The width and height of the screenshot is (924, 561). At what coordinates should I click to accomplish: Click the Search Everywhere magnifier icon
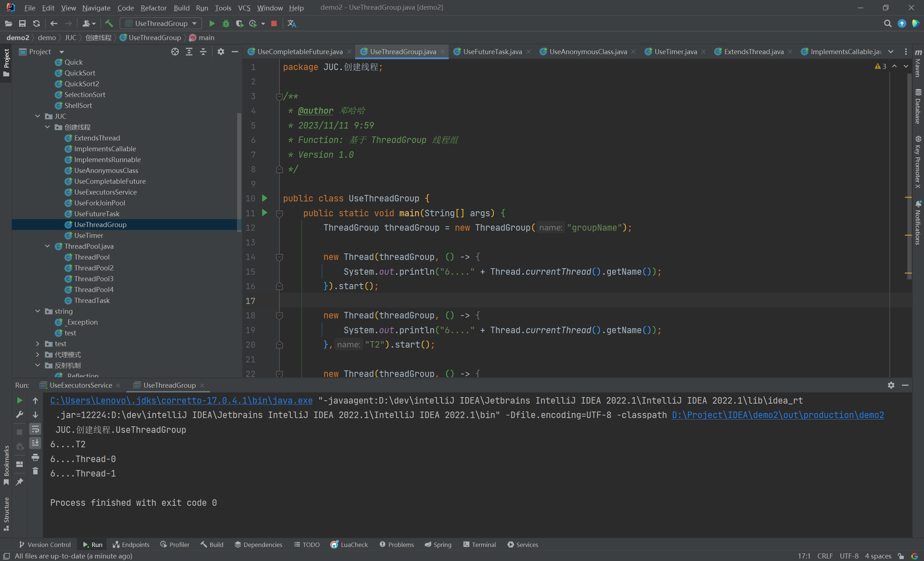click(x=888, y=23)
